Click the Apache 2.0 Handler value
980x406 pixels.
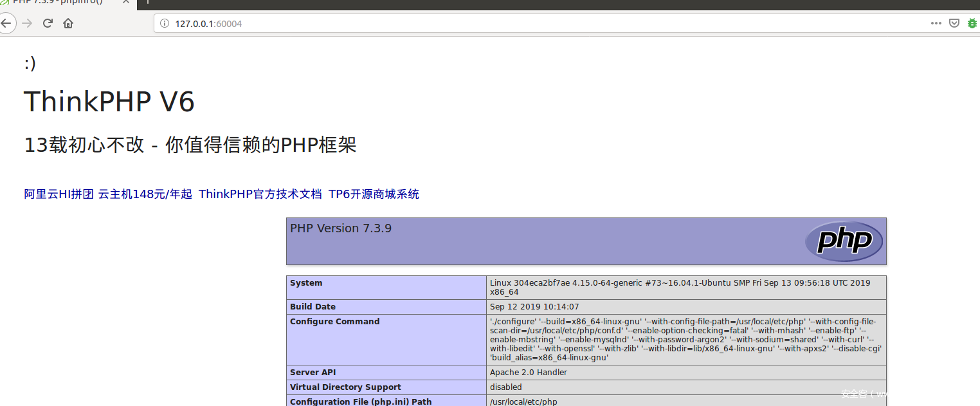528,373
